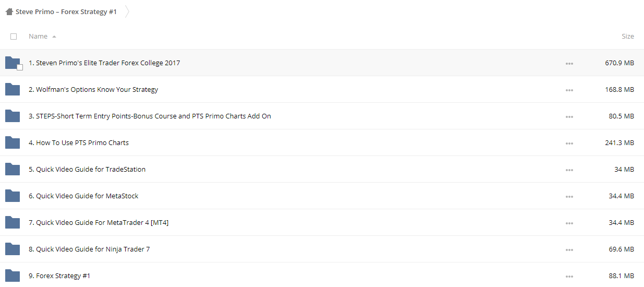Toggle the select-all checkbox in header
The height and width of the screenshot is (287, 644).
click(14, 37)
